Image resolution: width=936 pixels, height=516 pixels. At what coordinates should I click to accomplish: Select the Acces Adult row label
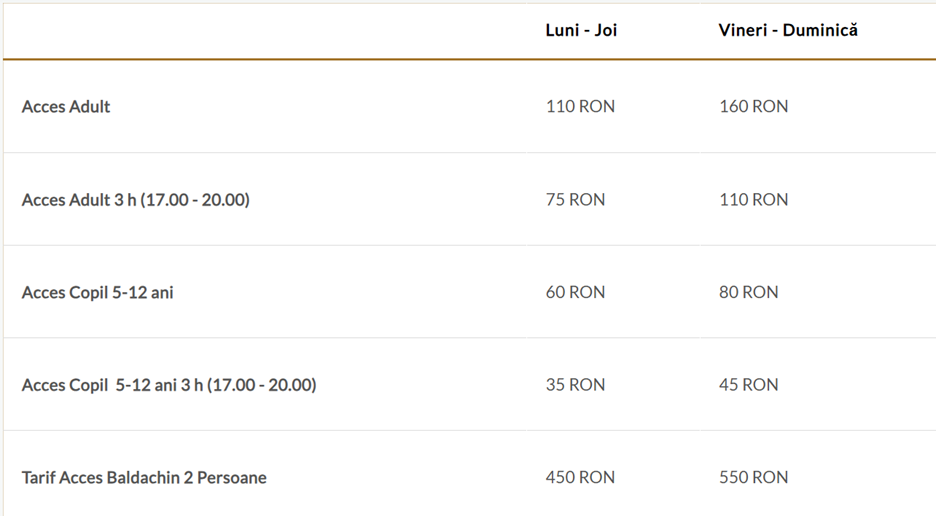[x=66, y=106]
